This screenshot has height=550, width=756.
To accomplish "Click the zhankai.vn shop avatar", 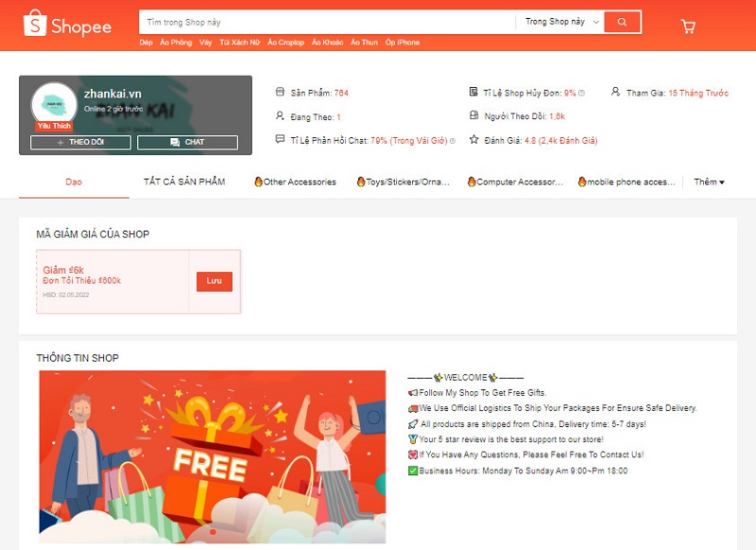I will (x=54, y=107).
